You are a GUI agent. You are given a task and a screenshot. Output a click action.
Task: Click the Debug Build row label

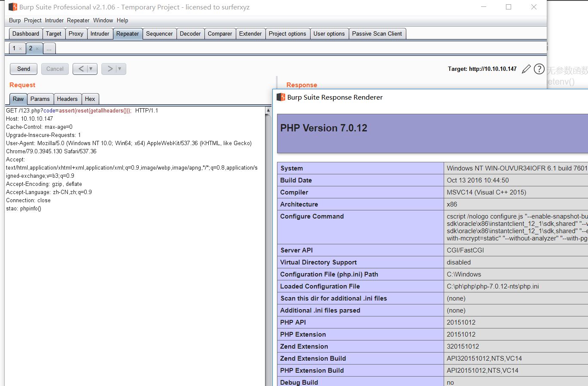[x=299, y=383]
